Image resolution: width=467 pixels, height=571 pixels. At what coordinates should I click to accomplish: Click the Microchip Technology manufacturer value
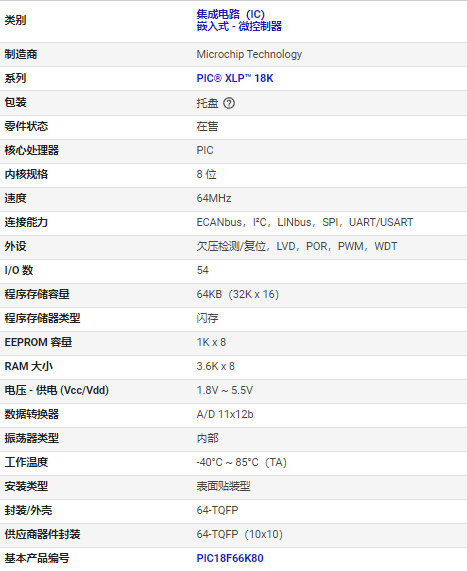(x=249, y=54)
